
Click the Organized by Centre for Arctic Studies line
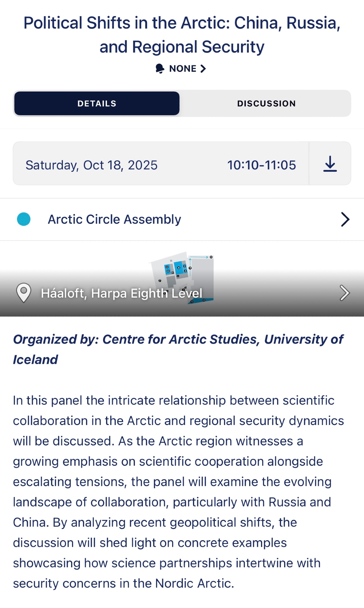pos(178,349)
